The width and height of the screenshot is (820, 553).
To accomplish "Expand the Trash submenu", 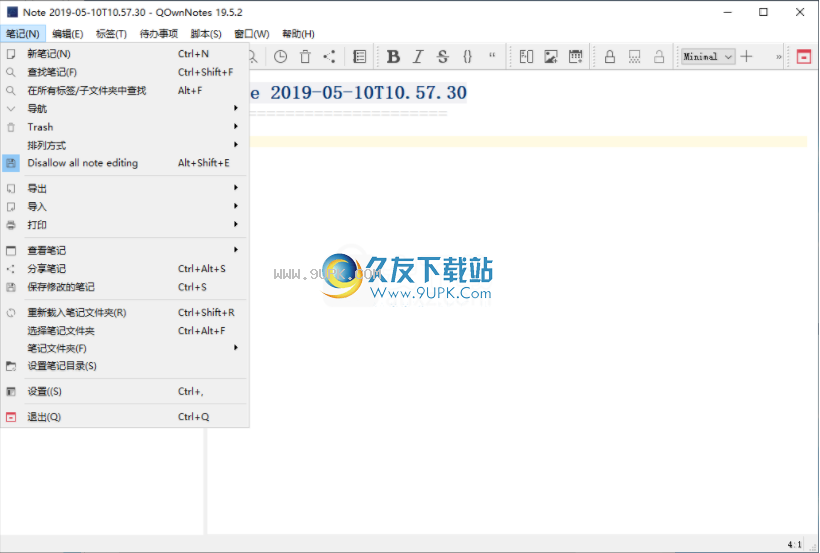I will pyautogui.click(x=125, y=127).
